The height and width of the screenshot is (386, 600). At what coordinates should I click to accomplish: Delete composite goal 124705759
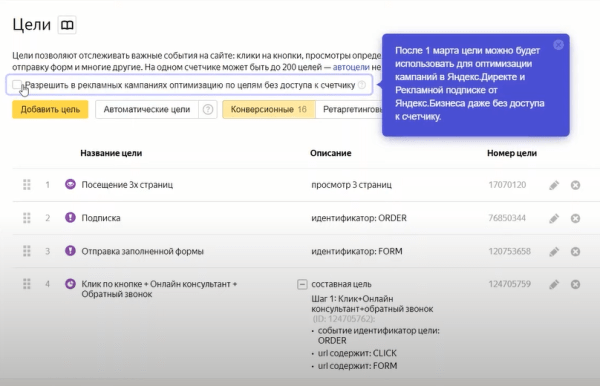click(x=575, y=285)
